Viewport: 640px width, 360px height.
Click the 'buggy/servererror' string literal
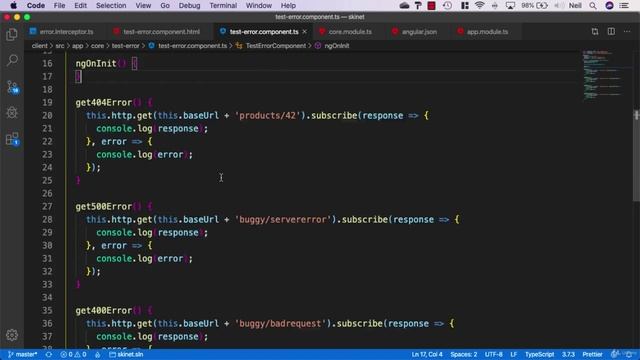tap(283, 220)
